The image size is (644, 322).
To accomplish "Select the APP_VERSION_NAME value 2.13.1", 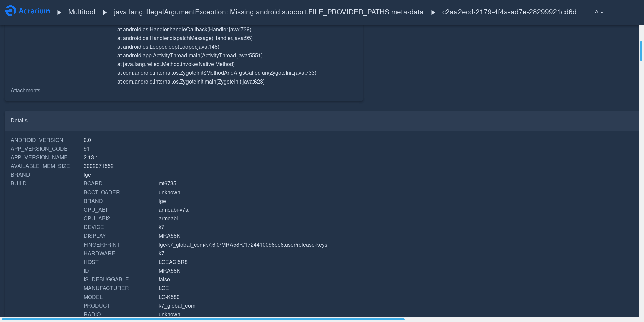I will 91,158.
